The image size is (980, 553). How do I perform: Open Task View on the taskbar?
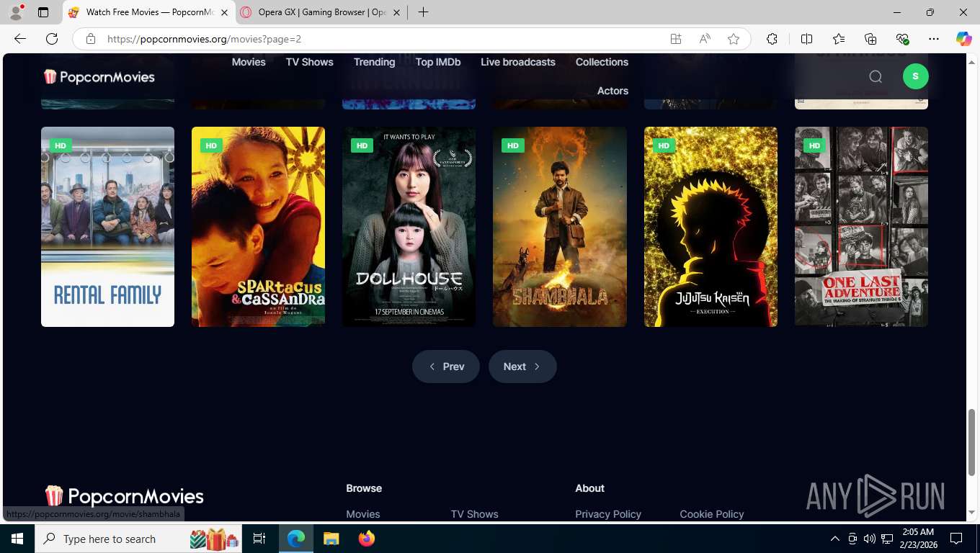tap(259, 539)
